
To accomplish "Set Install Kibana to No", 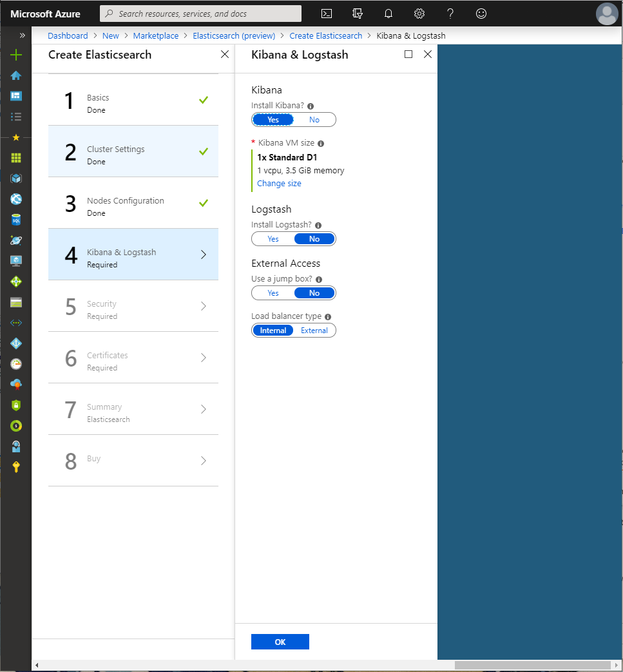I will click(x=314, y=119).
